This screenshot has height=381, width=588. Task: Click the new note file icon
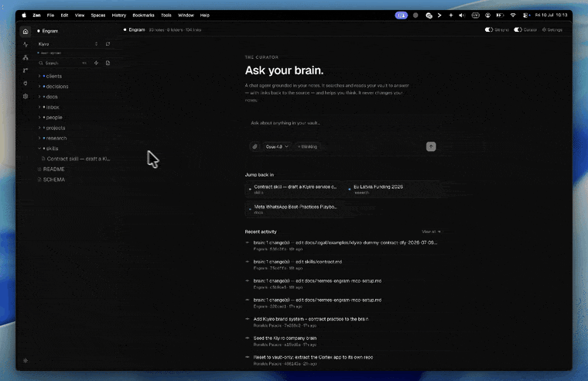[108, 63]
